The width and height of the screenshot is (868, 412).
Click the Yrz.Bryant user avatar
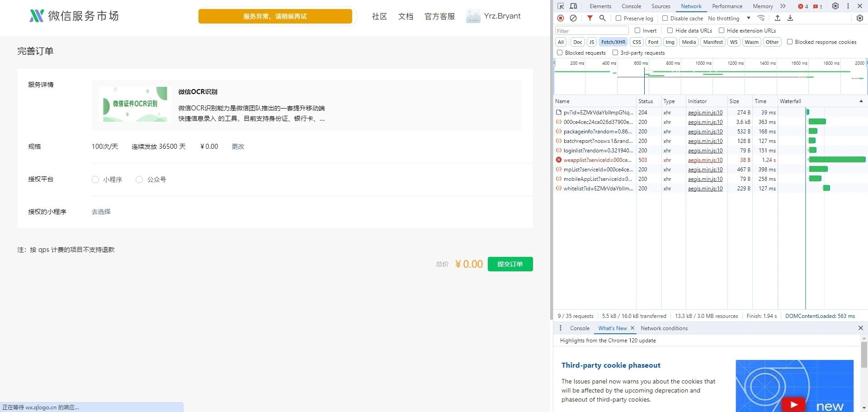pyautogui.click(x=473, y=16)
